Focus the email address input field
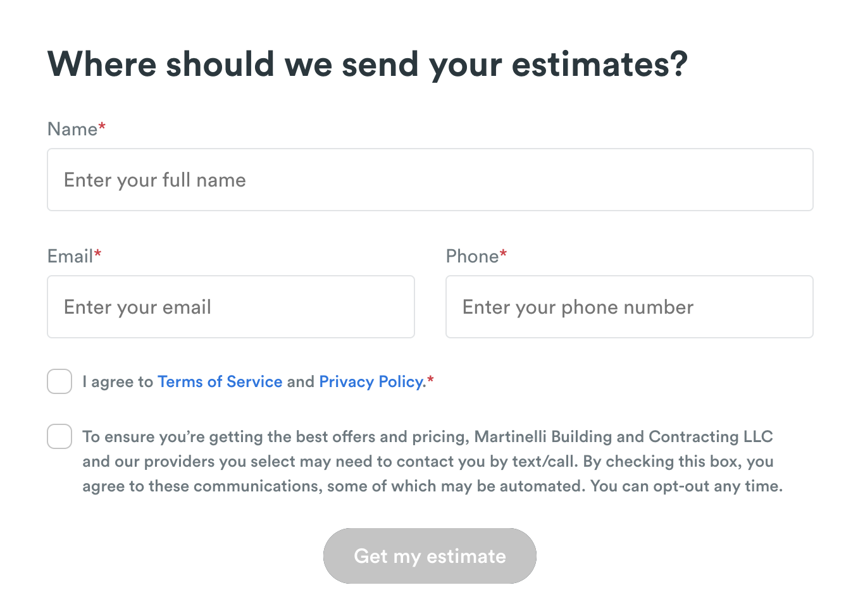The height and width of the screenshot is (616, 858). point(230,307)
